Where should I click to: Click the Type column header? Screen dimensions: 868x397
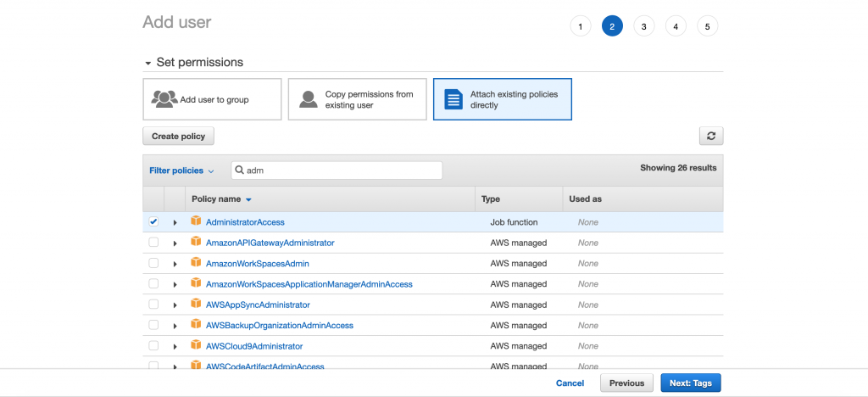tap(491, 198)
